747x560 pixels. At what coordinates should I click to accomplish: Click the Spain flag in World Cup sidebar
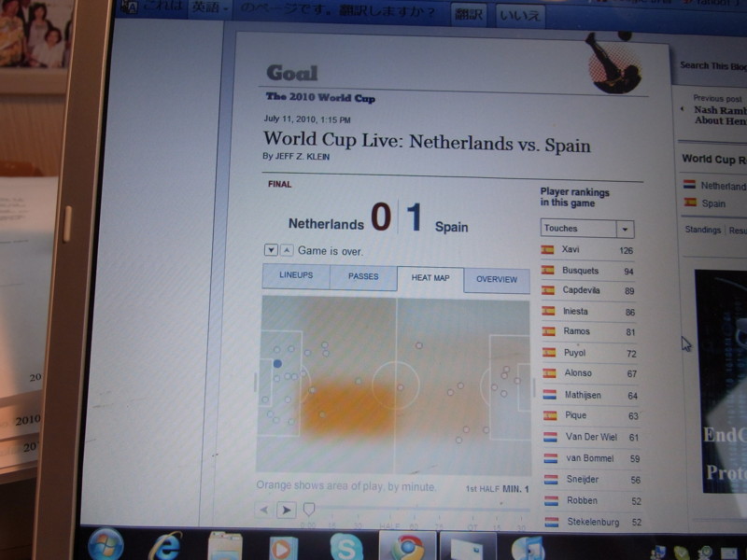click(690, 203)
